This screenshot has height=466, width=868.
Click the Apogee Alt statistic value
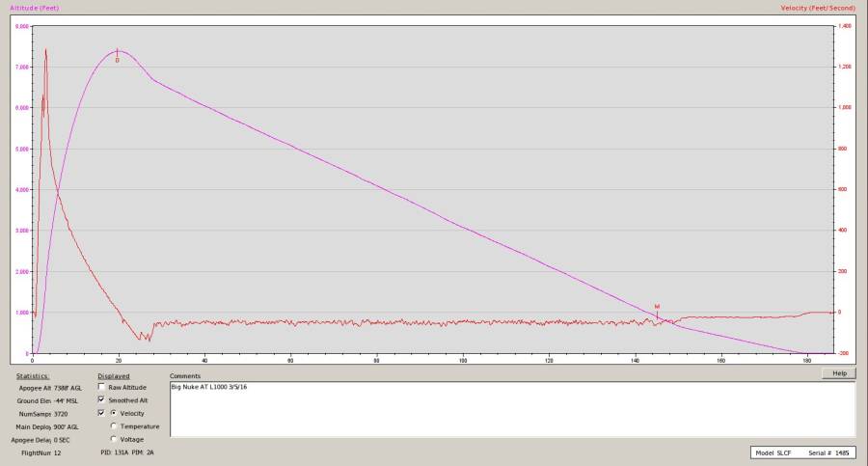pyautogui.click(x=68, y=387)
